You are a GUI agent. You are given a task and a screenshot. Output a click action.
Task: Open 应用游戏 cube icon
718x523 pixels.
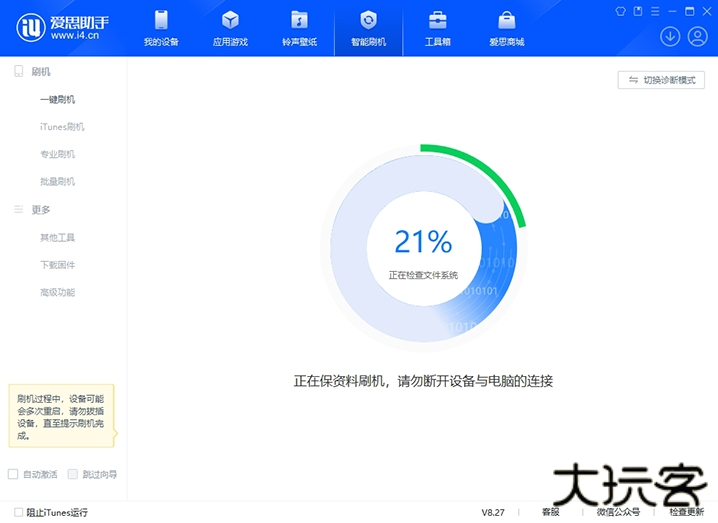(230, 21)
